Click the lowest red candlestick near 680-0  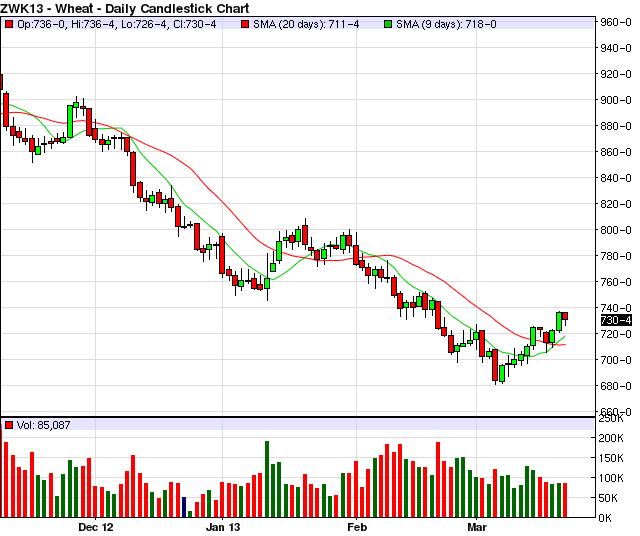coord(495,366)
